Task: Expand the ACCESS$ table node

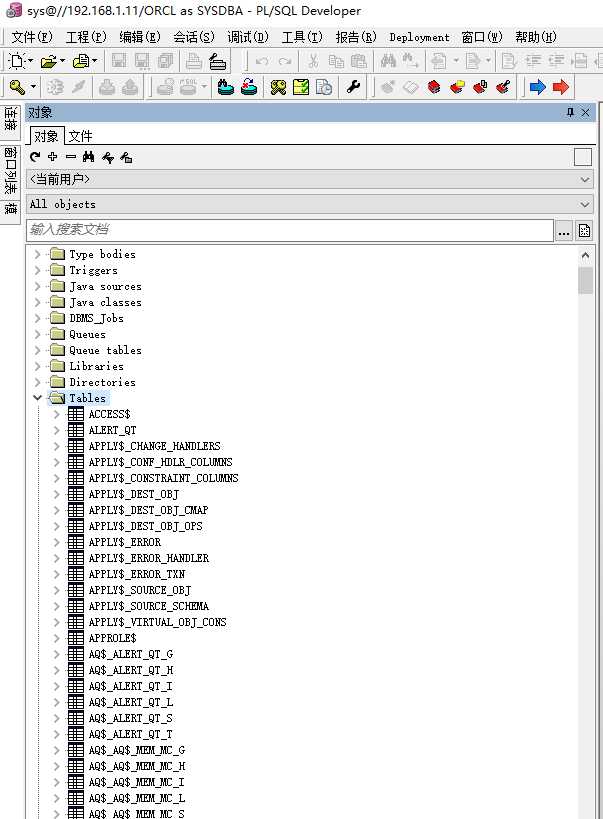Action: coord(56,414)
